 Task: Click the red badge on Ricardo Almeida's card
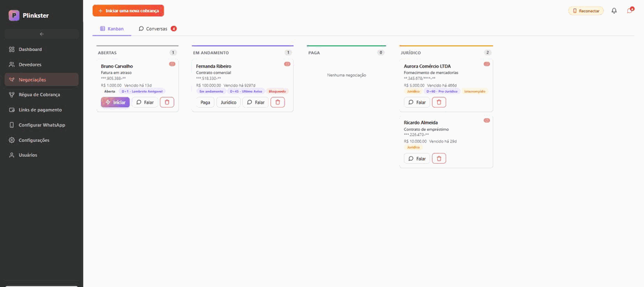pos(487,121)
